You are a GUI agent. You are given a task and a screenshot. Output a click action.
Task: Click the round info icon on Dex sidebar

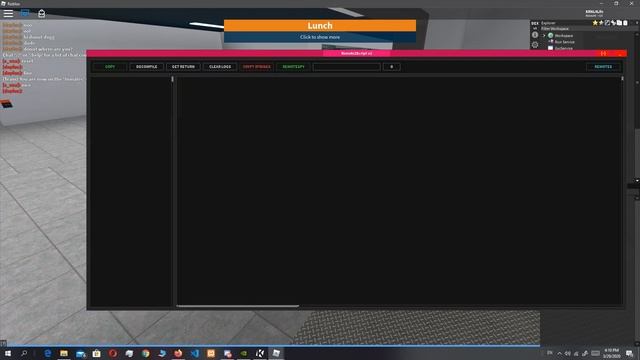[x=535, y=35]
